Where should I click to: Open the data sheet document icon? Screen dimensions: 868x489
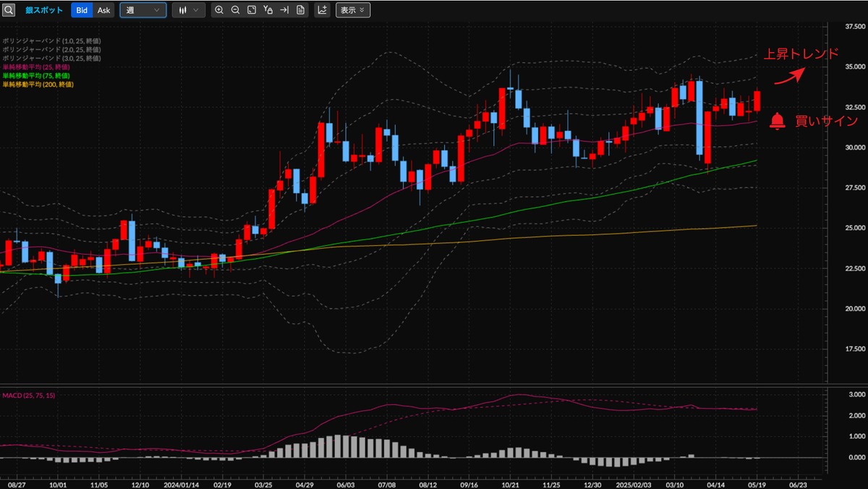point(300,9)
